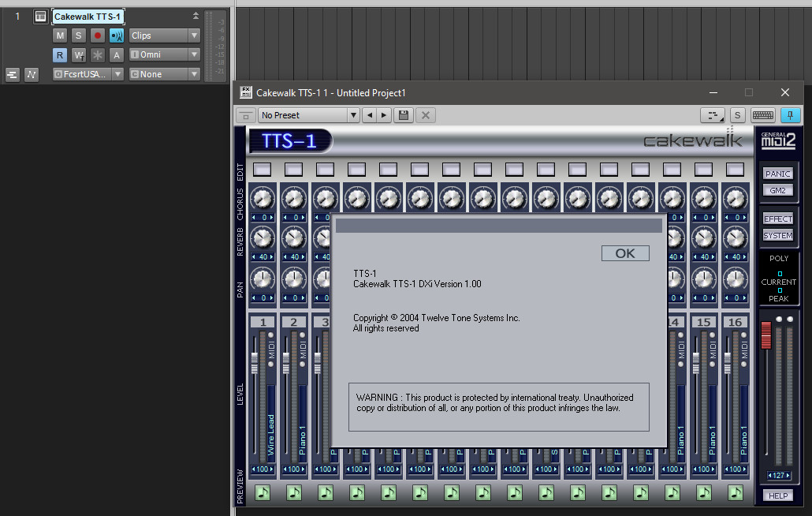The height and width of the screenshot is (516, 812).
Task: Select the previous preset arrow
Action: coord(370,115)
